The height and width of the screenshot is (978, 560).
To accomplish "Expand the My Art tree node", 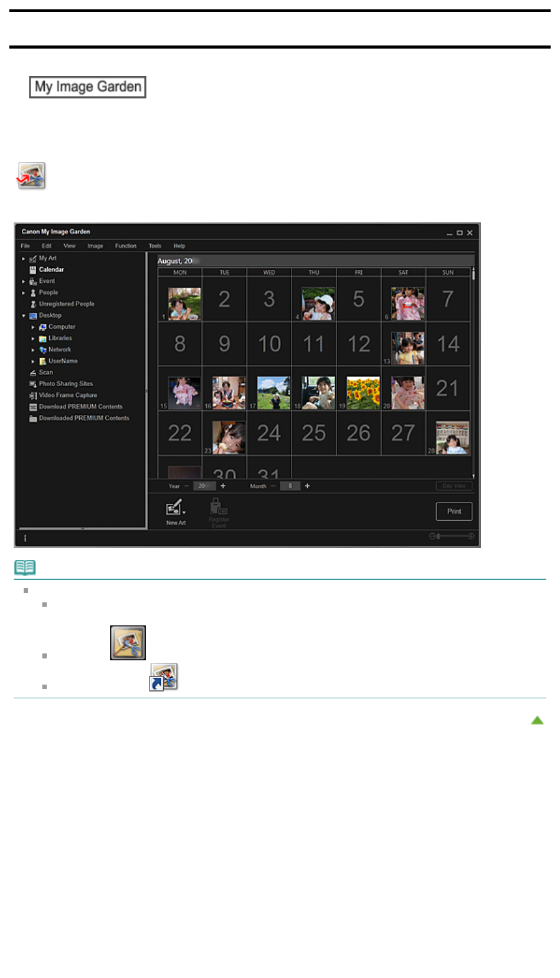I will point(24,259).
